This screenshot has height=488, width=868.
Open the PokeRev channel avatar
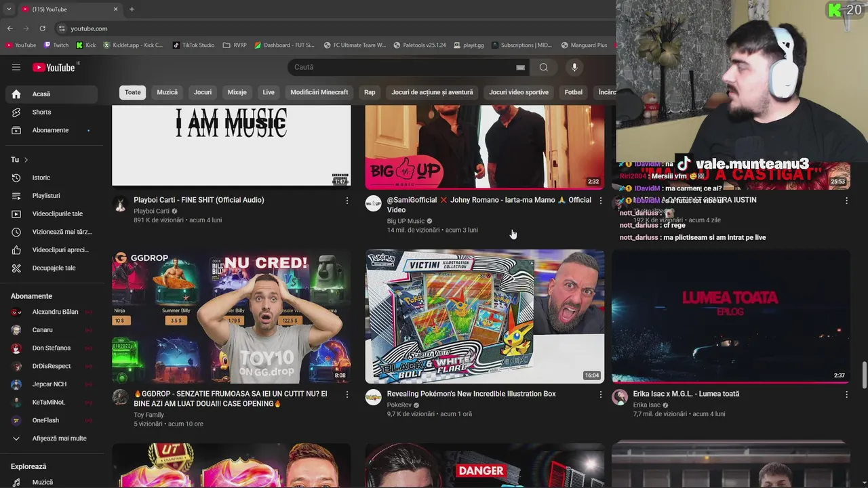point(374,397)
